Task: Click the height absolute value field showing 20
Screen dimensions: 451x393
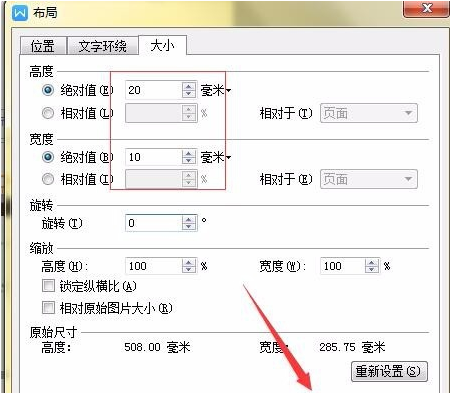Action: click(154, 90)
